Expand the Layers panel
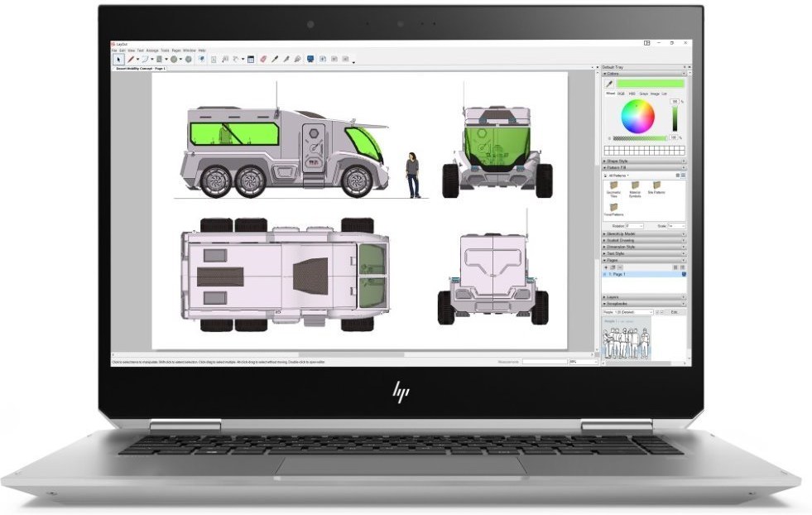812x515 pixels. pos(613,296)
